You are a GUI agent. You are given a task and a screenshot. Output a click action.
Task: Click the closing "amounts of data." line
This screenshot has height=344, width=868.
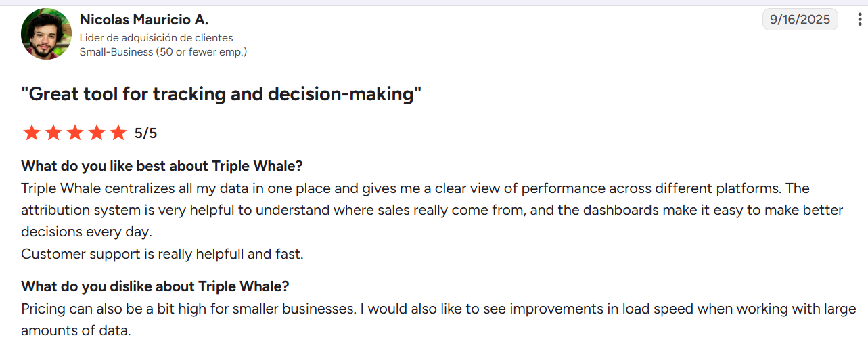pos(76,331)
